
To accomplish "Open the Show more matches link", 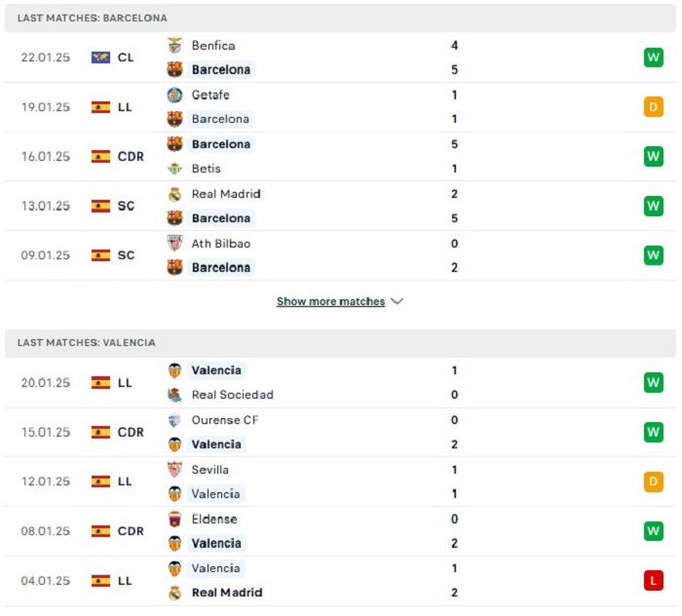I will [x=330, y=301].
